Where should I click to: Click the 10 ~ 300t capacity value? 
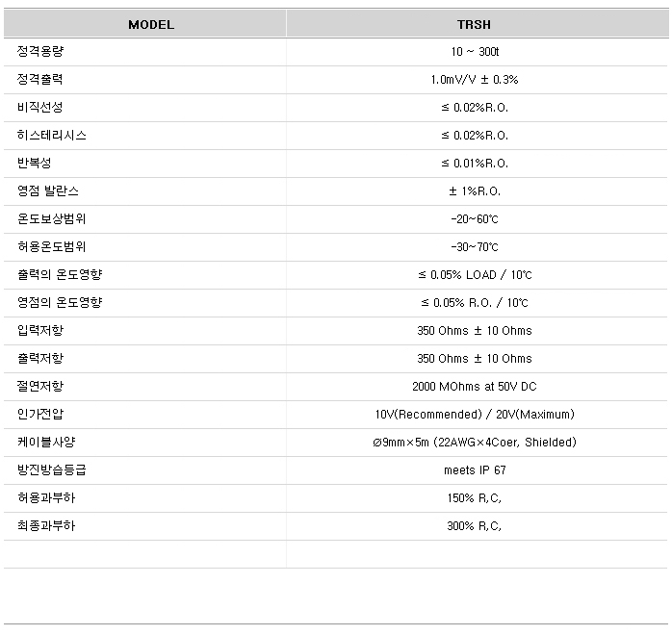[x=474, y=52]
